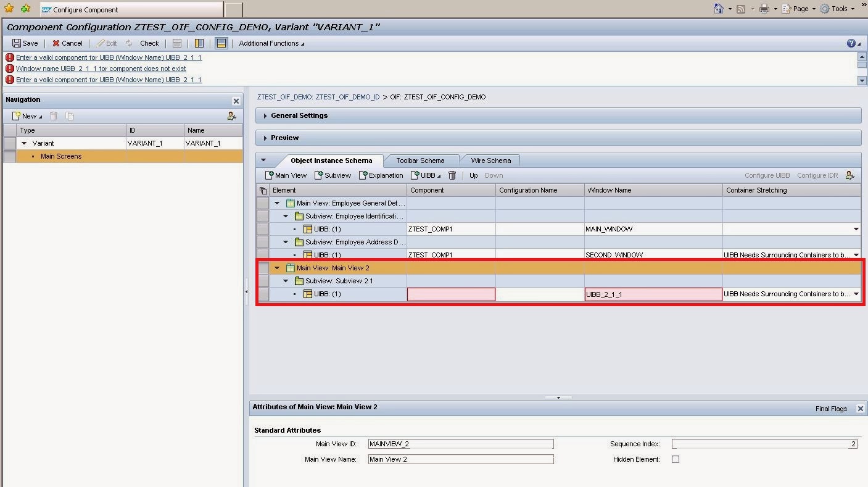Add a new Main View
The image size is (868, 487).
point(286,175)
